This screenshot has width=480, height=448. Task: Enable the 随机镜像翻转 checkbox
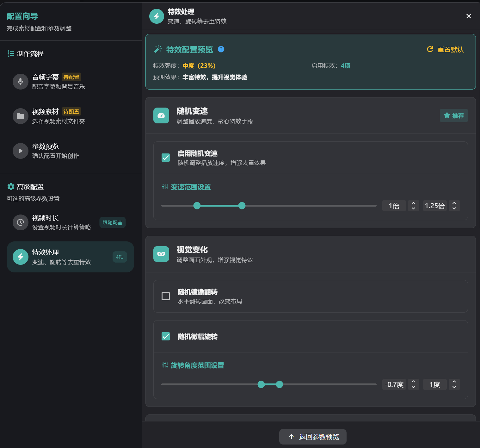[x=166, y=296]
